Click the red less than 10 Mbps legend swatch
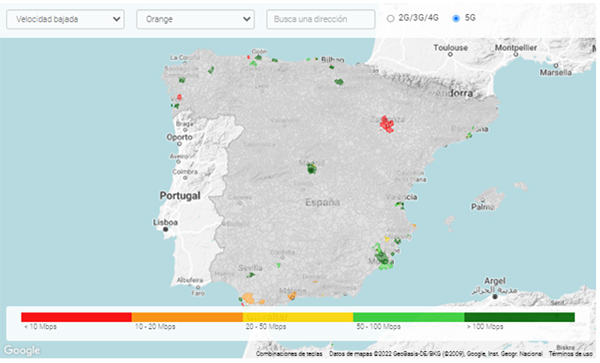The width and height of the screenshot is (600, 363). [77, 317]
